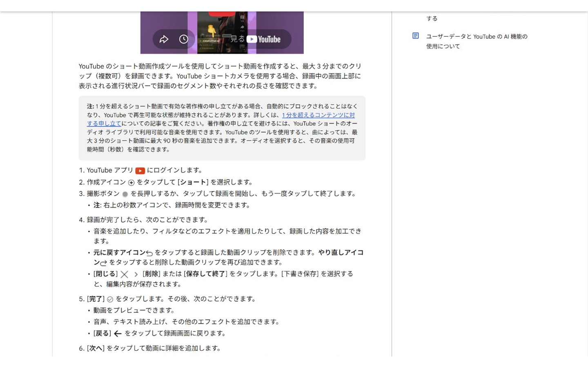Click the '見る' text on video overlay

coord(237,39)
